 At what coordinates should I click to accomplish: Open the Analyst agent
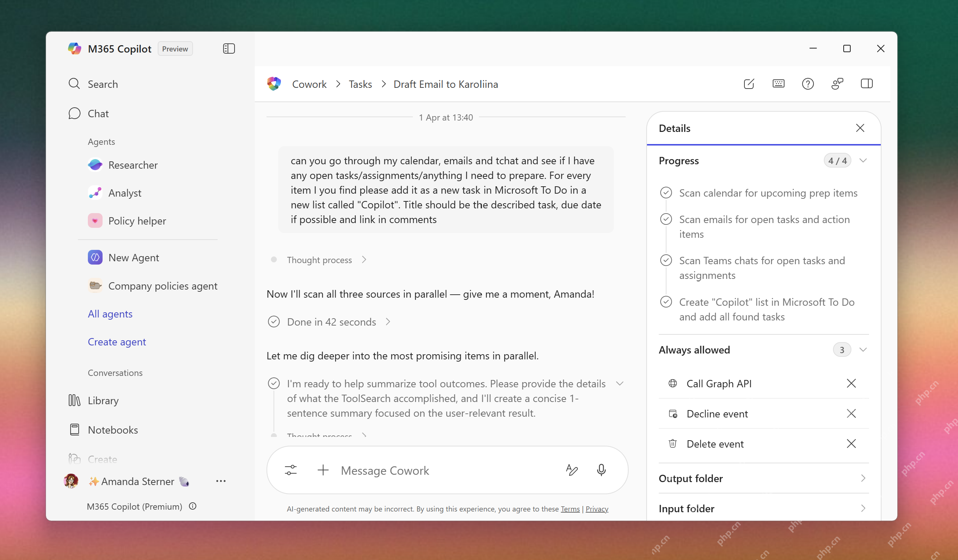tap(114, 193)
